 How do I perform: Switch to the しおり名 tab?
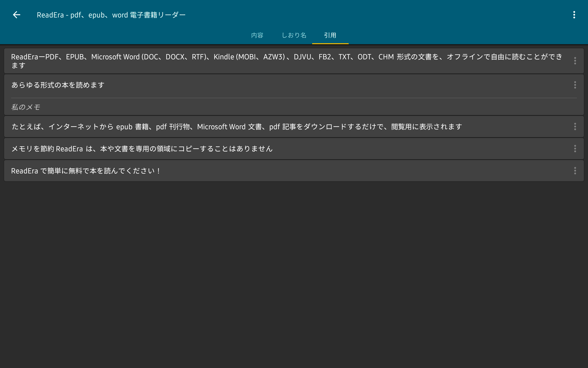(294, 35)
